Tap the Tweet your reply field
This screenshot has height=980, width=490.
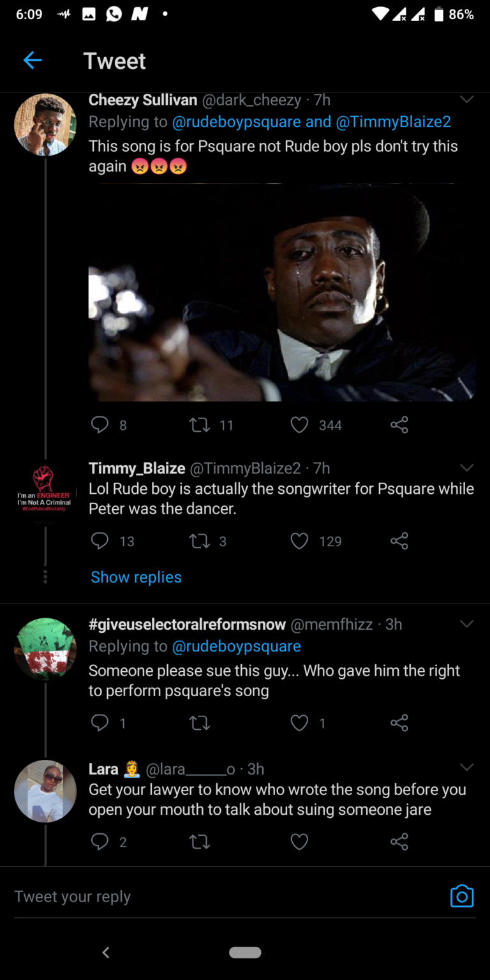223,896
